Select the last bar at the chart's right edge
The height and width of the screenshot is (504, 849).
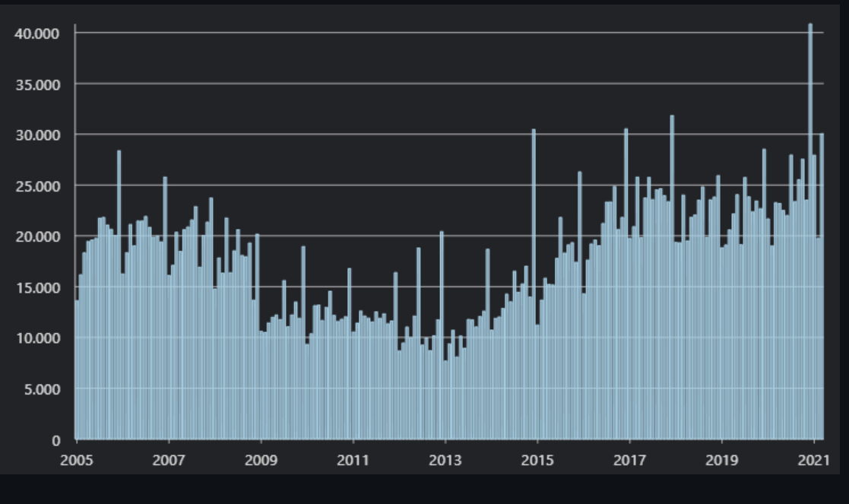tap(822, 289)
